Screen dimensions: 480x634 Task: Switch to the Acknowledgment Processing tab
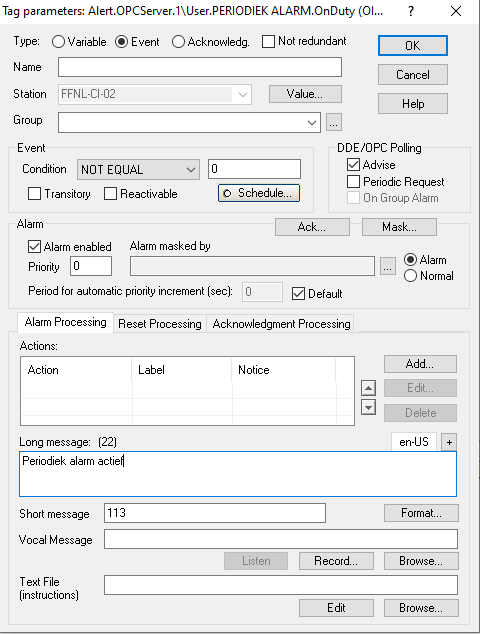pyautogui.click(x=281, y=324)
